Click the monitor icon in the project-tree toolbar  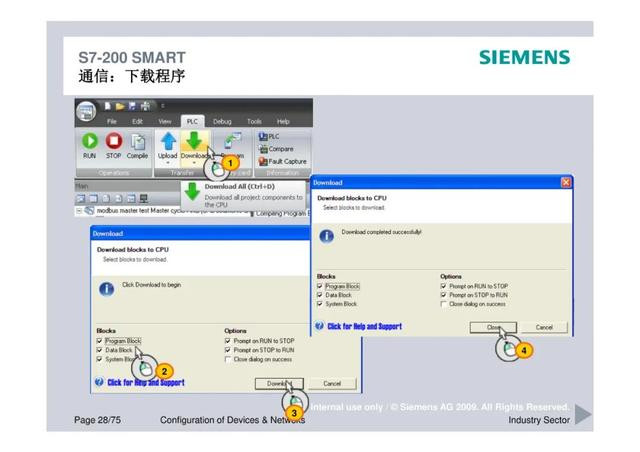click(144, 199)
